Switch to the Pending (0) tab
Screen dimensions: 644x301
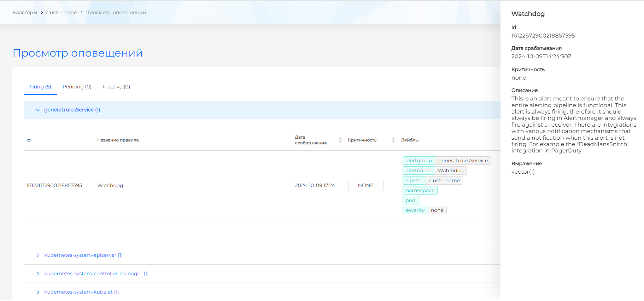pyautogui.click(x=77, y=87)
